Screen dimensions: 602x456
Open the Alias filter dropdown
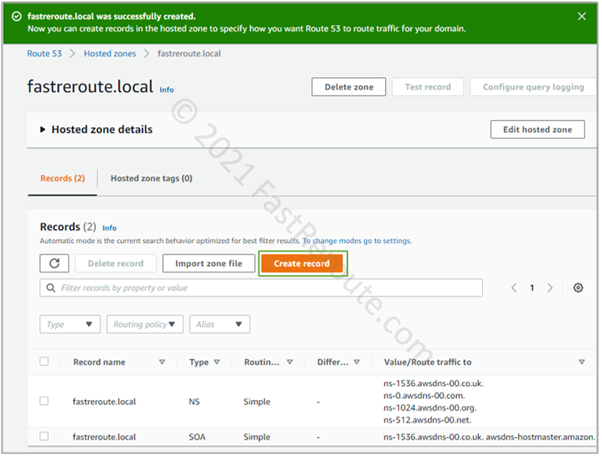coord(220,324)
